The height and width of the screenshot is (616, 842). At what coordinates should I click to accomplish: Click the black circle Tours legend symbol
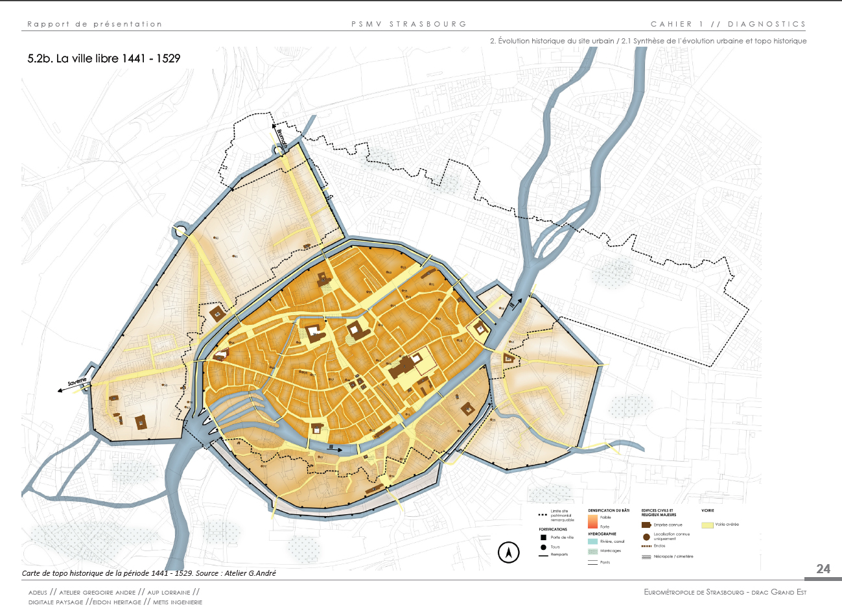[x=543, y=547]
